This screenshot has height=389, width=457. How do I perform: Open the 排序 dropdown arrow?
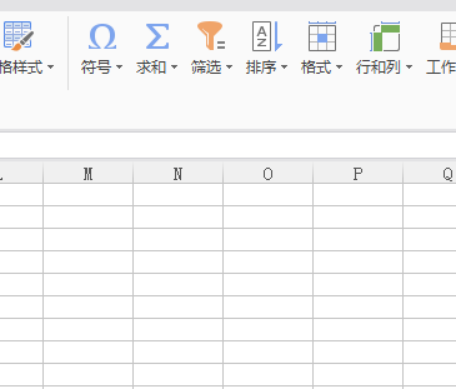pyautogui.click(x=284, y=67)
